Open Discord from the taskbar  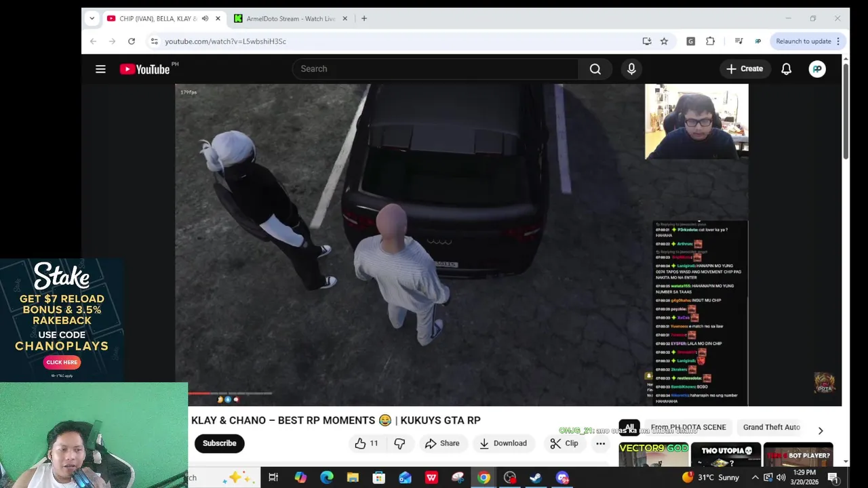tap(562, 478)
